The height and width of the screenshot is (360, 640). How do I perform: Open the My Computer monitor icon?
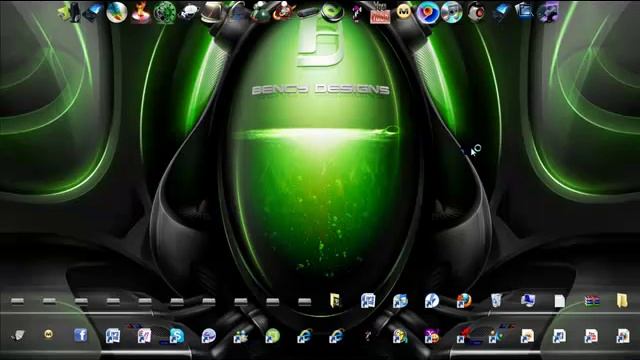528,300
